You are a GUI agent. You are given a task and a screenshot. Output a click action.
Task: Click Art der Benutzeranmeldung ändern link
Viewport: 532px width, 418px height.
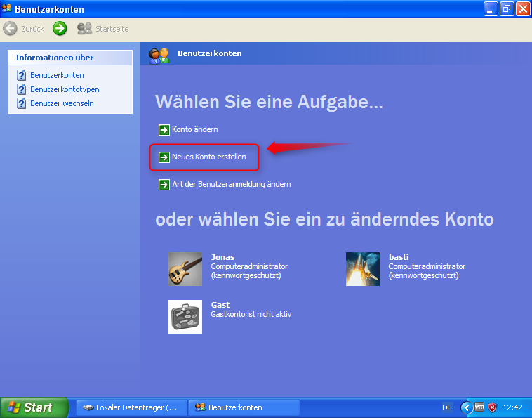point(232,184)
